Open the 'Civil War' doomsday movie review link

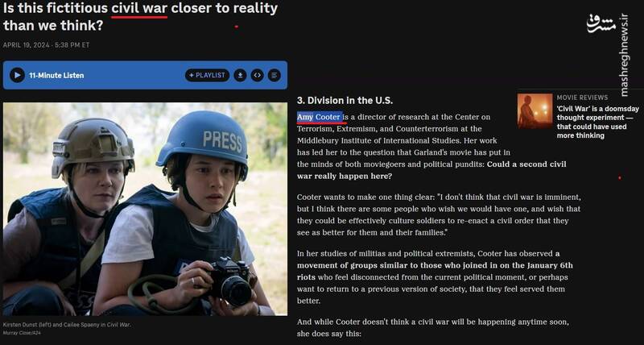click(597, 123)
